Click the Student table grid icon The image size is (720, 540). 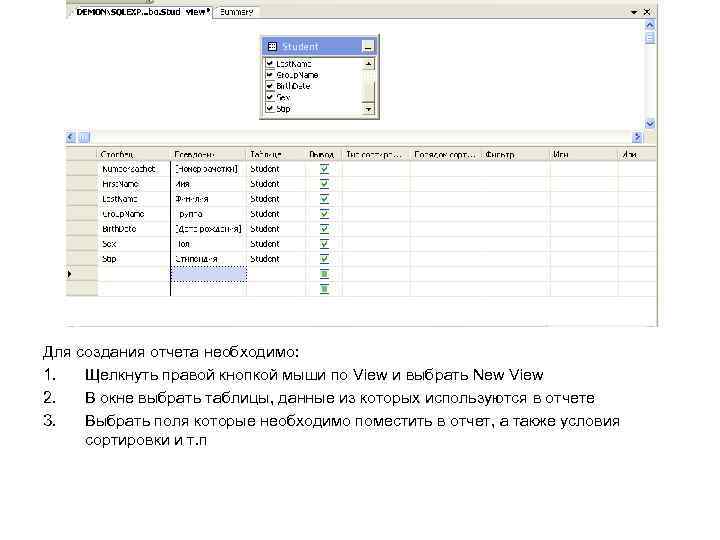(272, 46)
